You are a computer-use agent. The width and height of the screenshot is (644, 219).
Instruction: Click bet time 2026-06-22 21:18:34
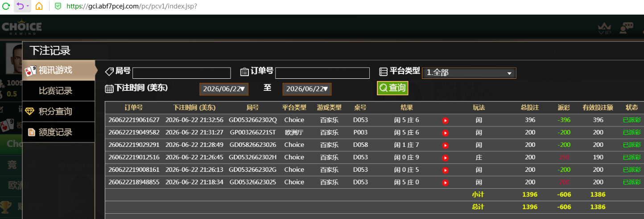click(x=194, y=182)
